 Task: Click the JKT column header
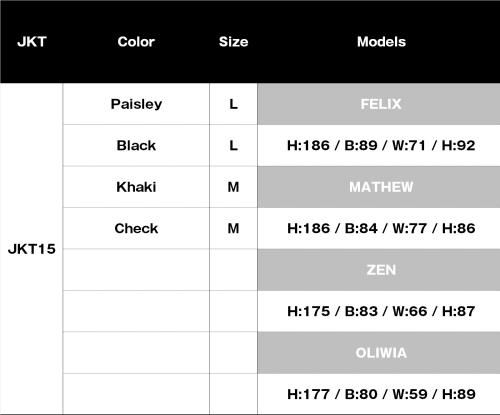[32, 42]
